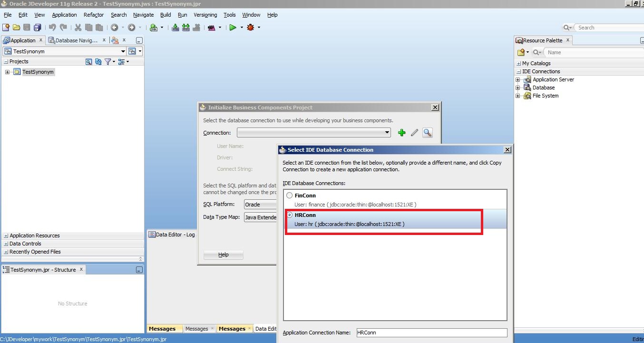Minimize the Application navigator panel

coord(139,40)
